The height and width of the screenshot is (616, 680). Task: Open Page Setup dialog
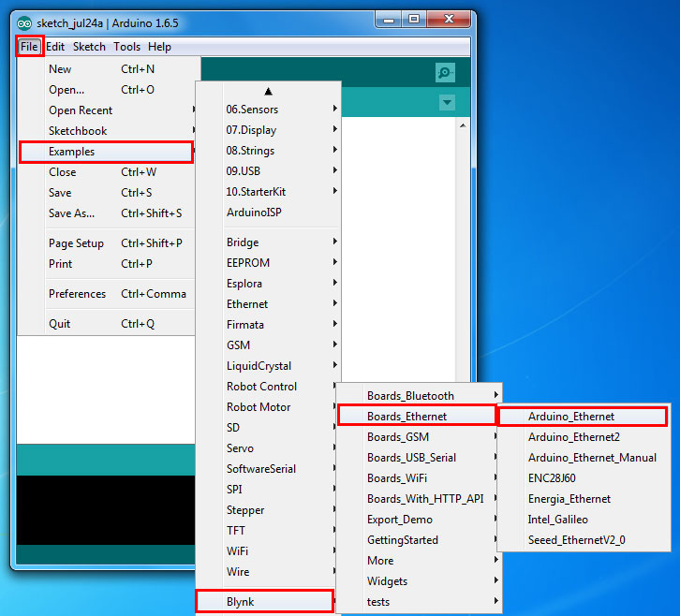106,243
